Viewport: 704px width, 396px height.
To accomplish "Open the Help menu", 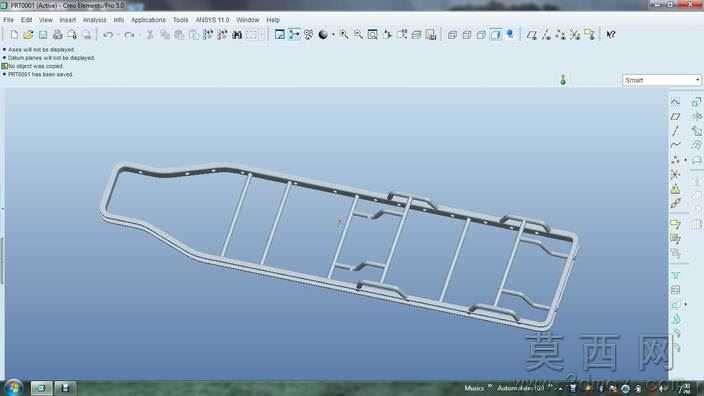I will (273, 20).
